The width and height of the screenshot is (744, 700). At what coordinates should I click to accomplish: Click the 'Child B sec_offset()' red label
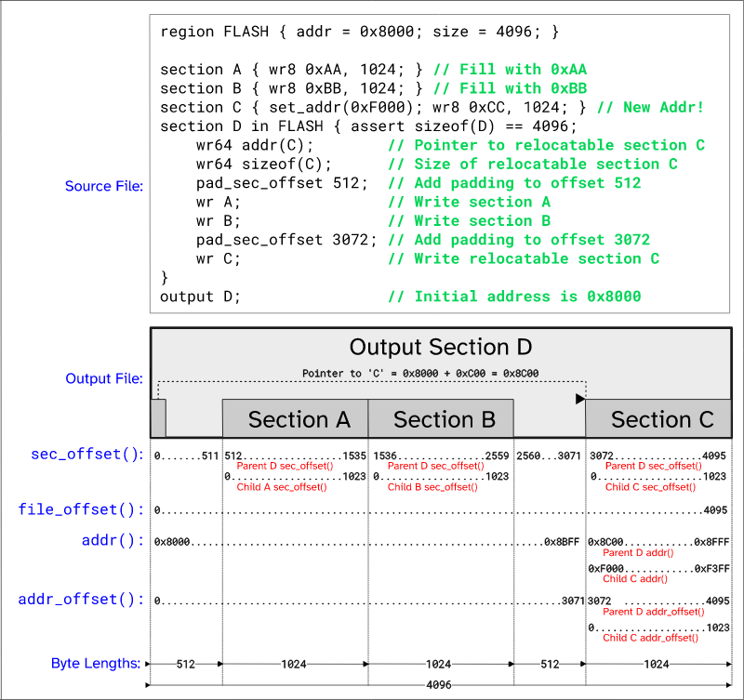tap(432, 487)
